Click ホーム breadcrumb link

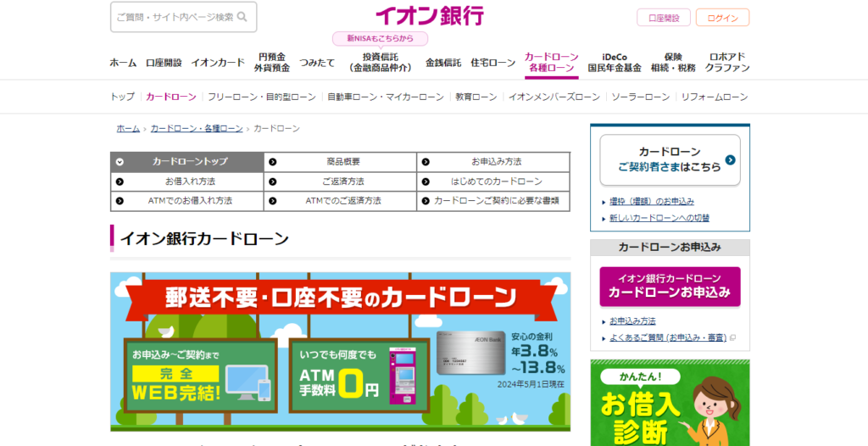128,129
